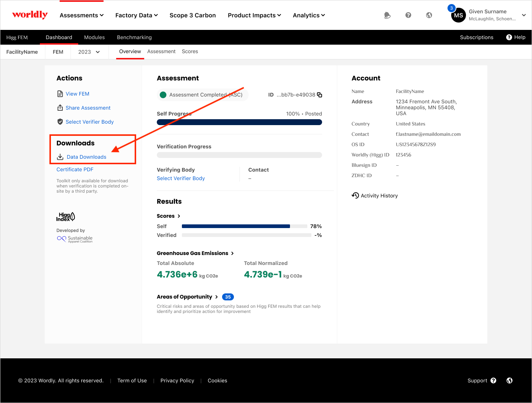This screenshot has height=403, width=532.
Task: Expand the Scores results section
Action: [x=168, y=216]
